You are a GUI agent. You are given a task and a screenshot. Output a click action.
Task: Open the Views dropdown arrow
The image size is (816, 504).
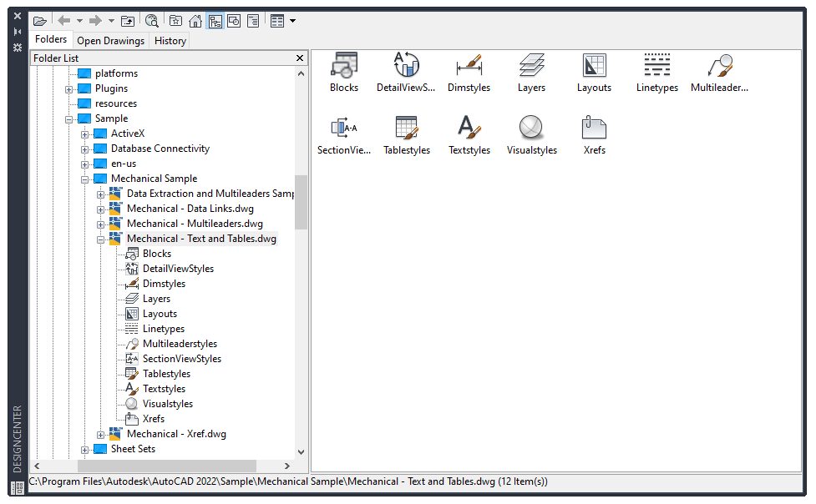(292, 22)
